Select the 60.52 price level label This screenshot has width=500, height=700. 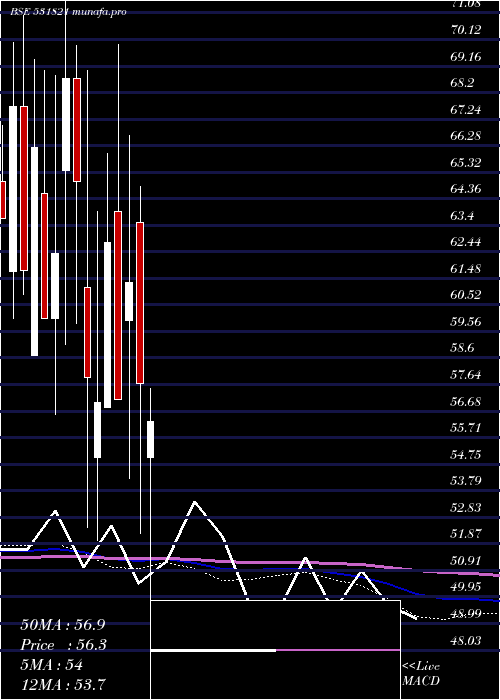[x=466, y=295]
